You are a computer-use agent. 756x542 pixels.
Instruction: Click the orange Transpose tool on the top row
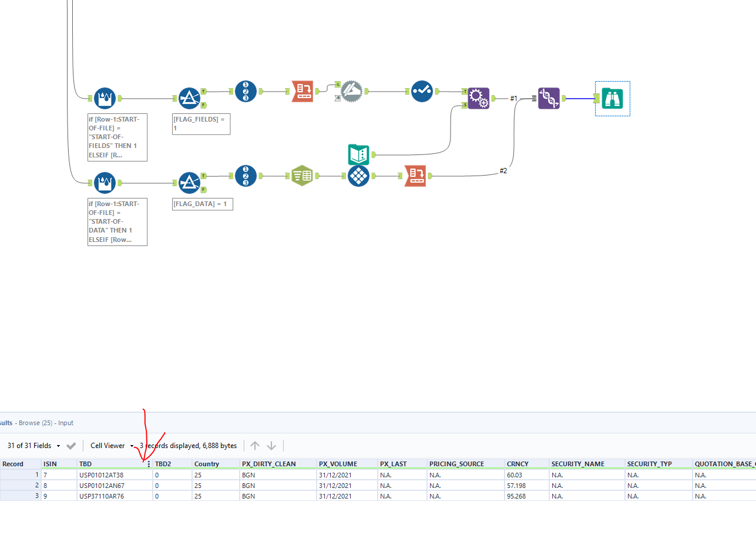point(303,91)
